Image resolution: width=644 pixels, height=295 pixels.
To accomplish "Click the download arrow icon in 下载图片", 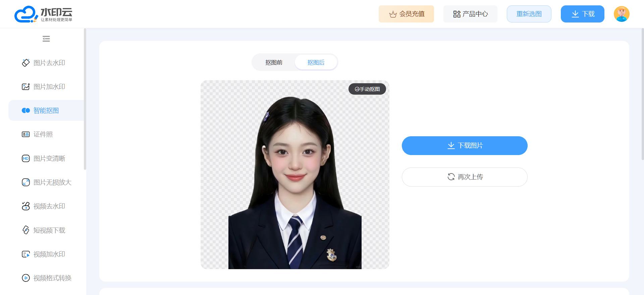I will [x=451, y=145].
